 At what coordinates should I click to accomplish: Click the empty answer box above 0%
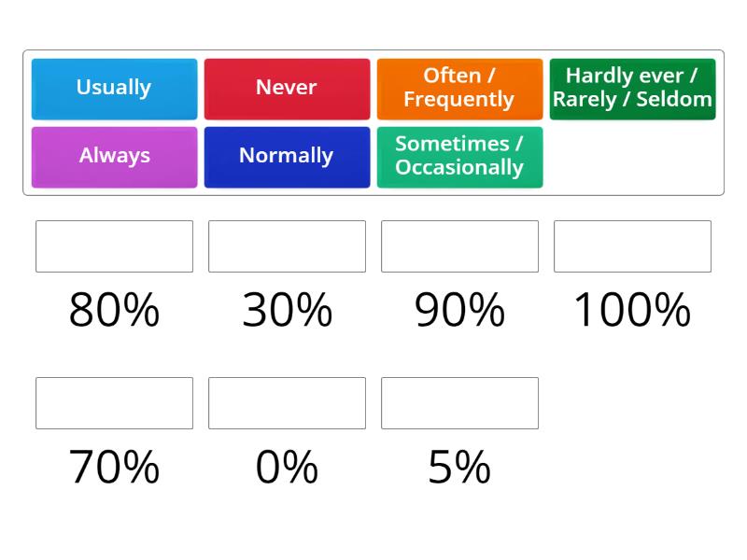point(287,403)
